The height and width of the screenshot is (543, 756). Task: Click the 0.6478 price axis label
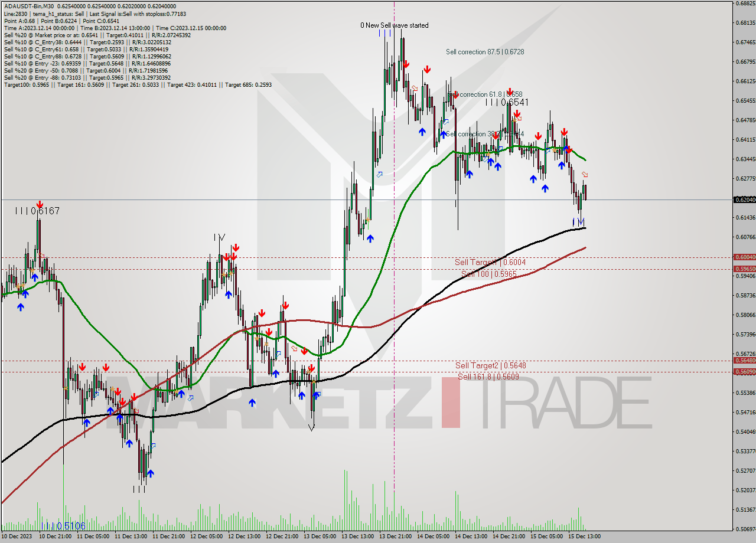[745, 120]
